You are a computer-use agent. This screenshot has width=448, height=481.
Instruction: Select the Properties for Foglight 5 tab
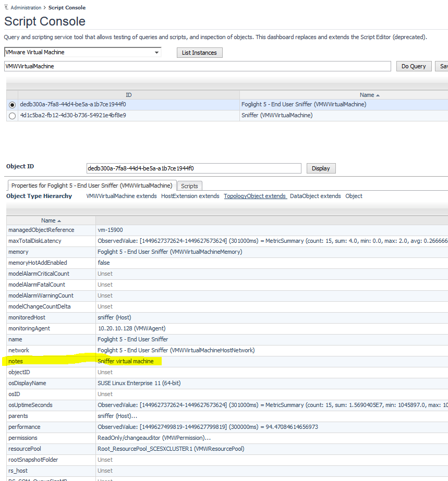click(92, 186)
